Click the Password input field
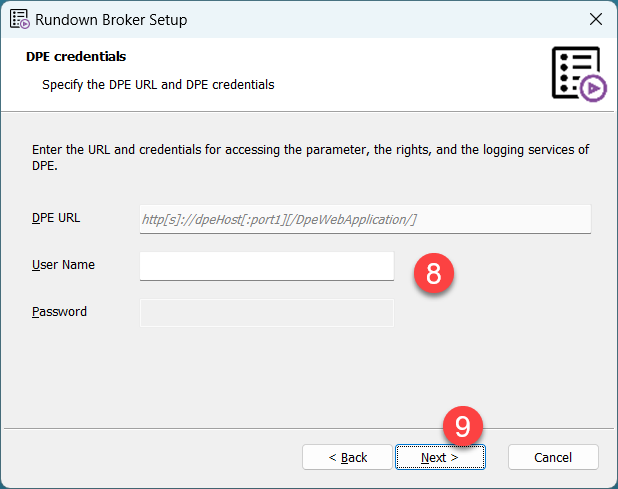 click(267, 313)
